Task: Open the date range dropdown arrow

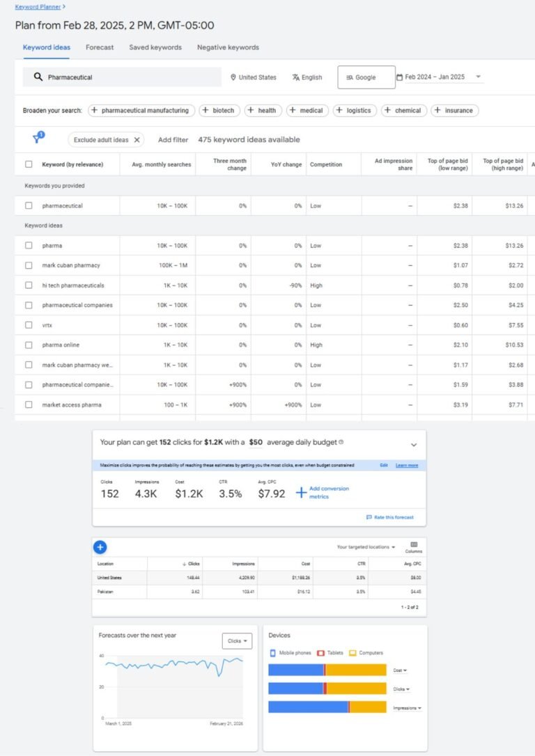Action: [x=478, y=77]
